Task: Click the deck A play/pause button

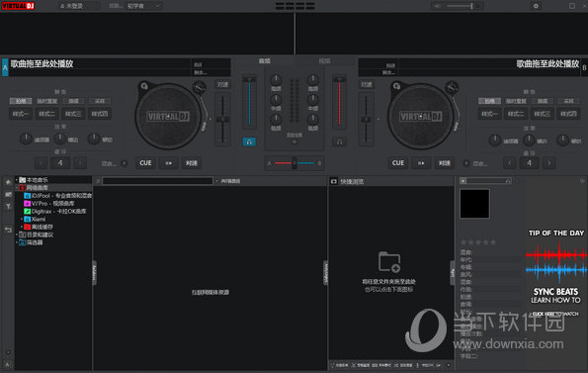Action: (x=169, y=163)
